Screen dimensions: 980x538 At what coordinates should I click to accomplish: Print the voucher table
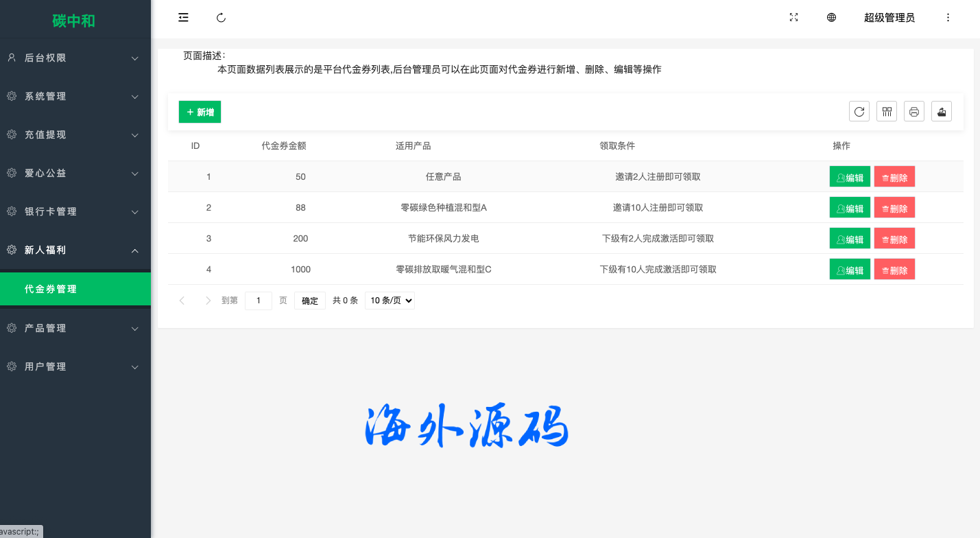914,111
